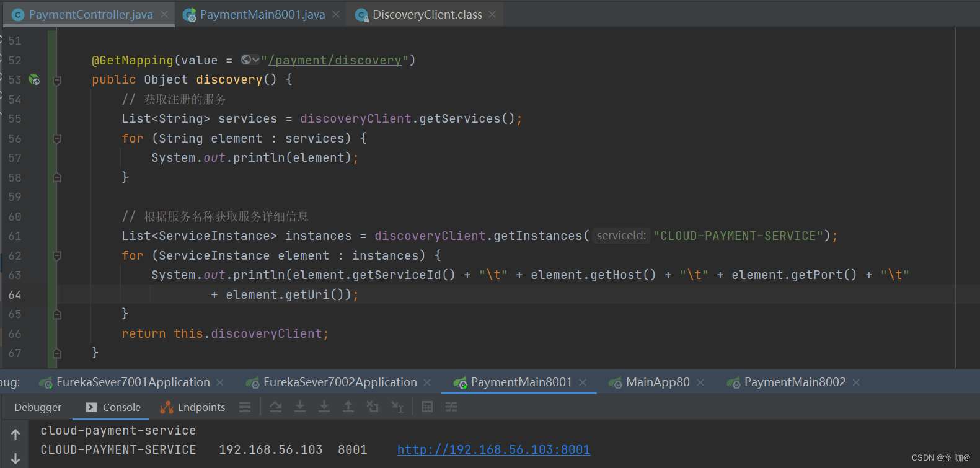The width and height of the screenshot is (980, 468).
Task: Click line number 61 in gutter
Action: tap(15, 236)
